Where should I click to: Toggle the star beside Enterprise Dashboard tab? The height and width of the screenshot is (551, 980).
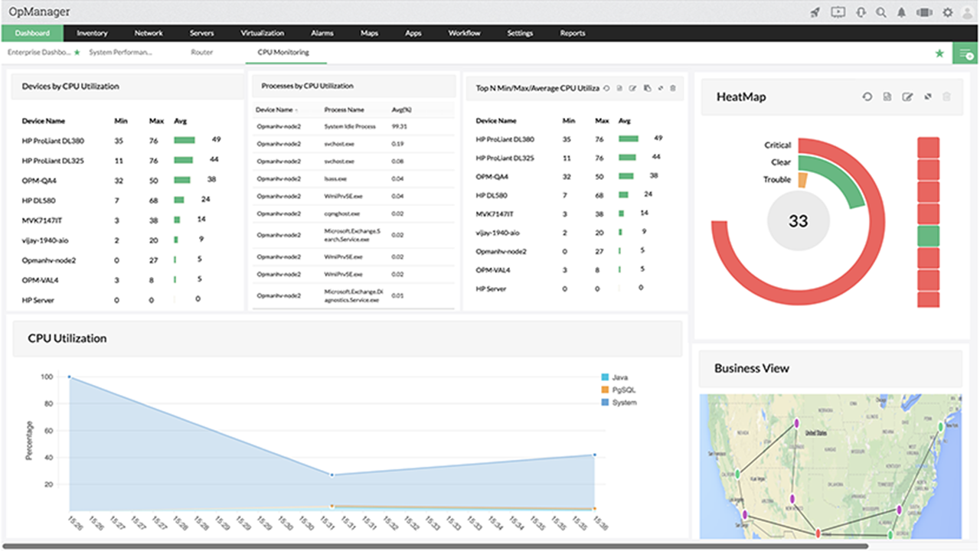click(77, 53)
